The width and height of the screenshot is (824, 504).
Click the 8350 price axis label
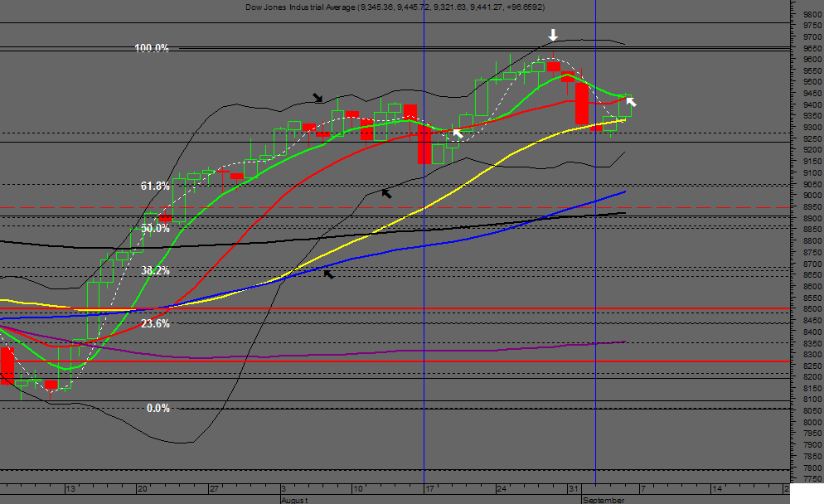coord(813,342)
